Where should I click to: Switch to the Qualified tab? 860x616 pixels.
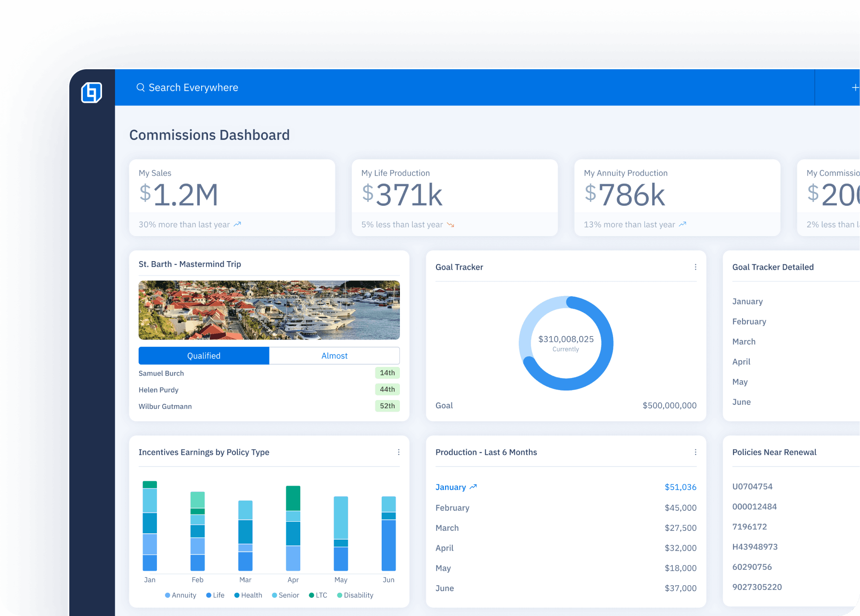click(x=204, y=356)
